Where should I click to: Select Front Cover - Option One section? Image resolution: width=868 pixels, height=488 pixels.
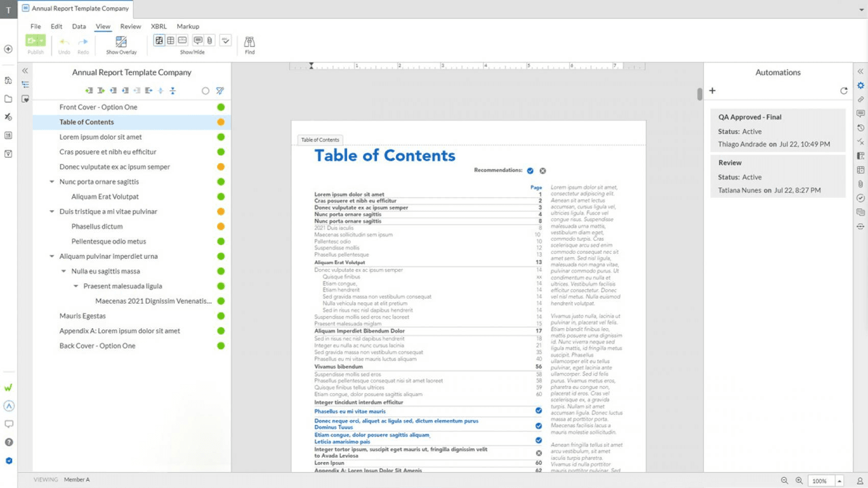(132, 107)
